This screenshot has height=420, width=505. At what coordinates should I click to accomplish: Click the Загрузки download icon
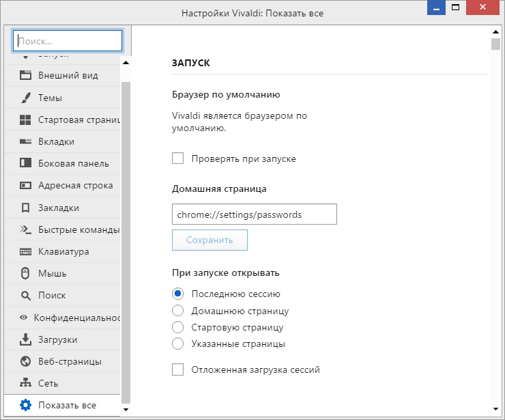click(x=25, y=339)
